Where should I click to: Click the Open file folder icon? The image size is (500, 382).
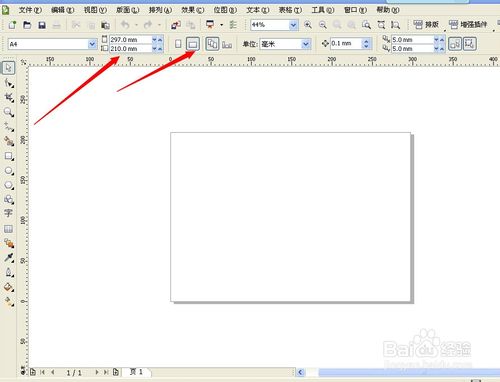click(x=27, y=25)
